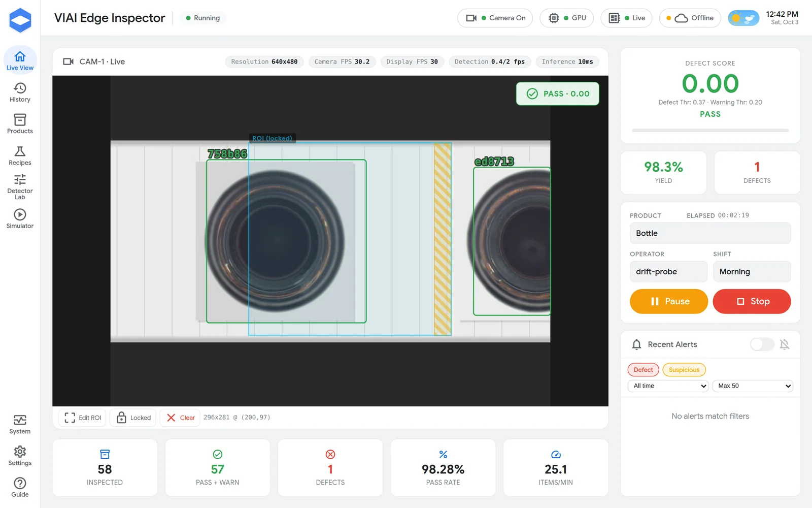Click the PASS · 0.00 badge
Image resolution: width=812 pixels, height=508 pixels.
tap(558, 94)
